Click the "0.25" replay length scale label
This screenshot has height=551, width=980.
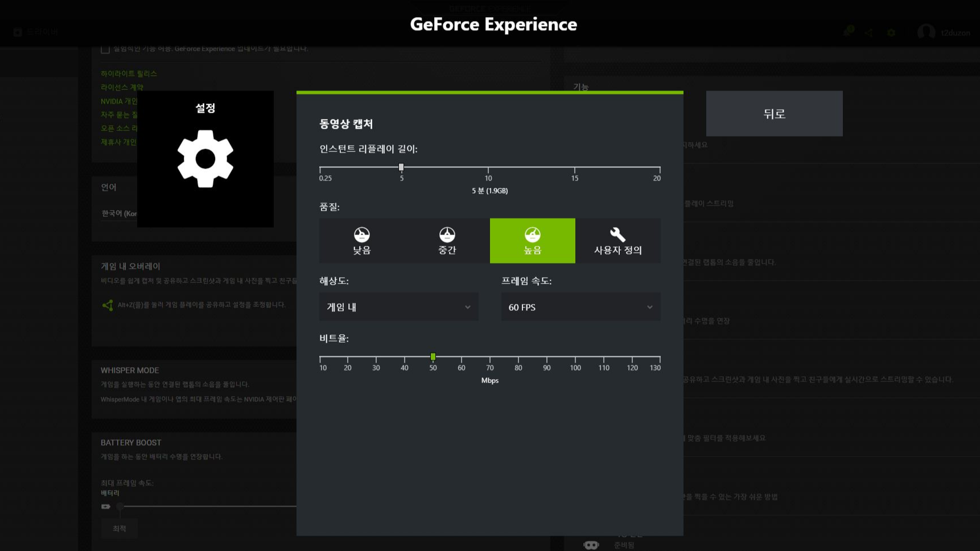pos(326,178)
